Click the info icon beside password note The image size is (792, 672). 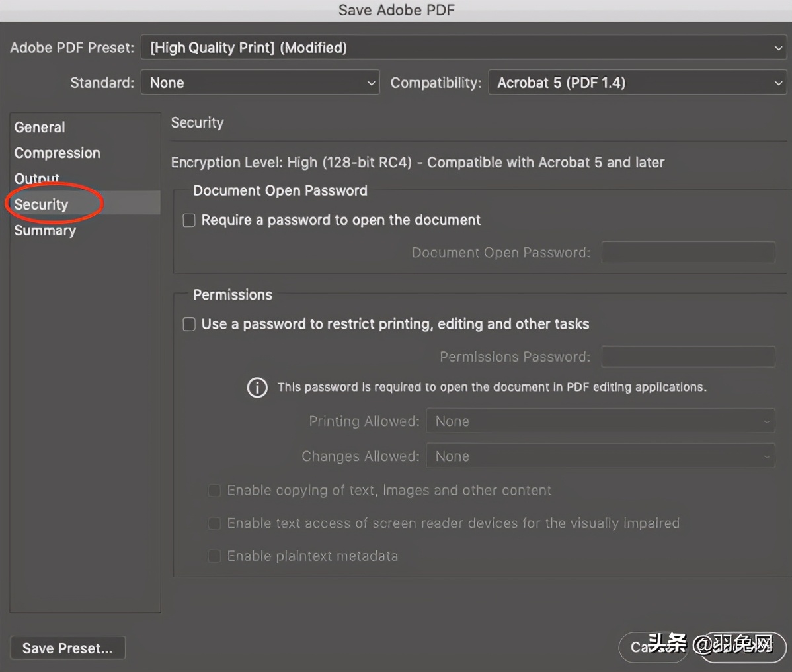click(257, 388)
